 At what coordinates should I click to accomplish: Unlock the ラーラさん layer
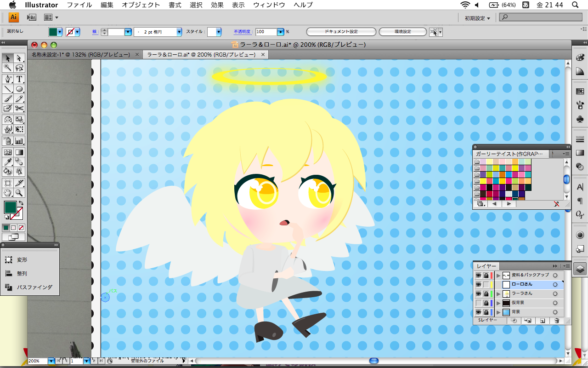(486, 293)
